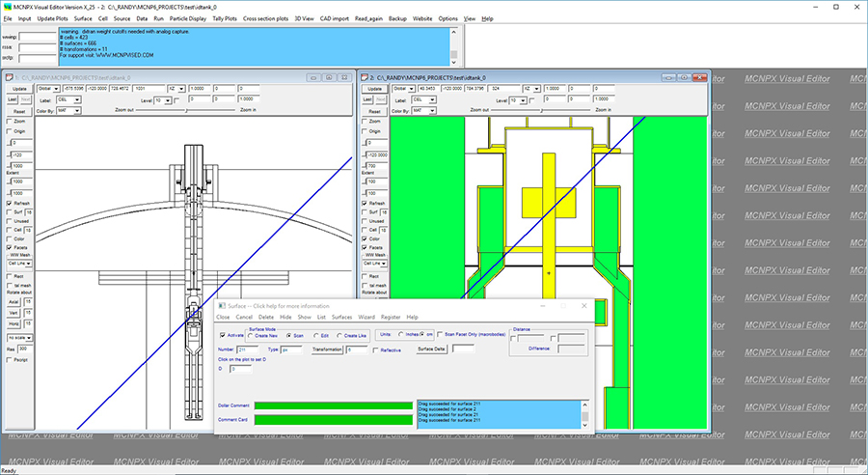Enable Color checkbox in plot window 1
The height and width of the screenshot is (475, 868).
pos(9,238)
